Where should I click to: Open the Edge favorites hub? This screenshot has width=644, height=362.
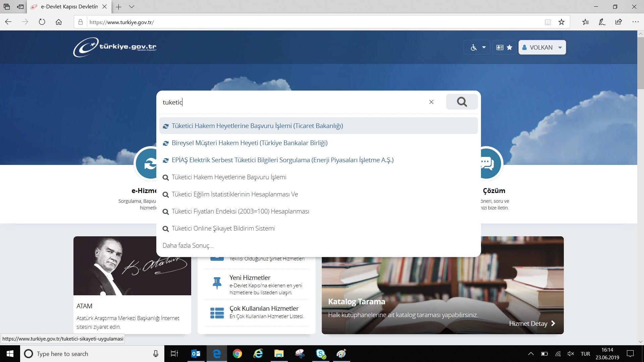pyautogui.click(x=585, y=22)
